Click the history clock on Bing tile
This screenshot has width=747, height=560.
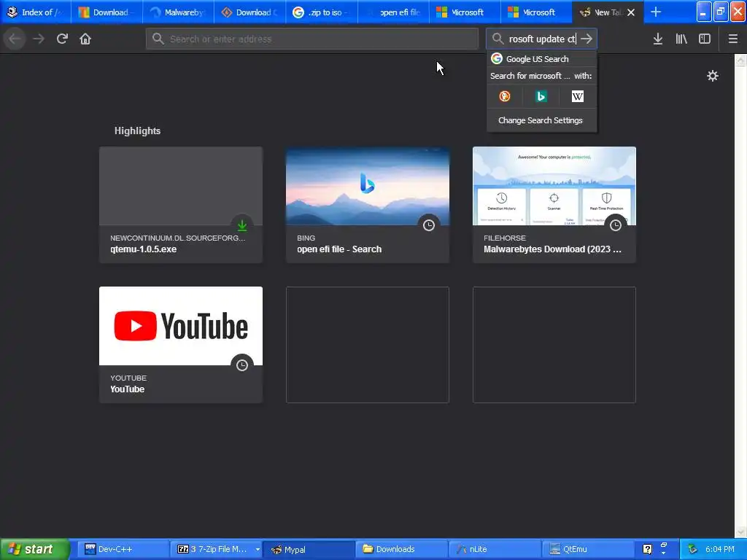[x=429, y=225]
